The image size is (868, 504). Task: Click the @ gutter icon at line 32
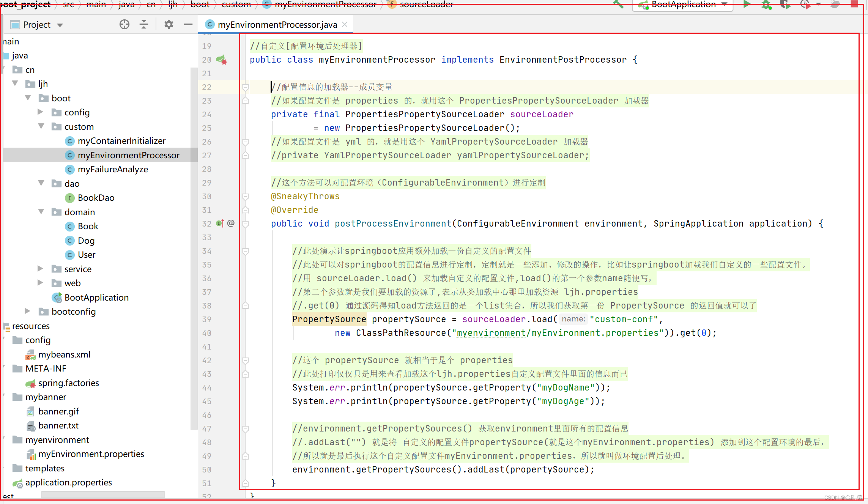point(231,223)
